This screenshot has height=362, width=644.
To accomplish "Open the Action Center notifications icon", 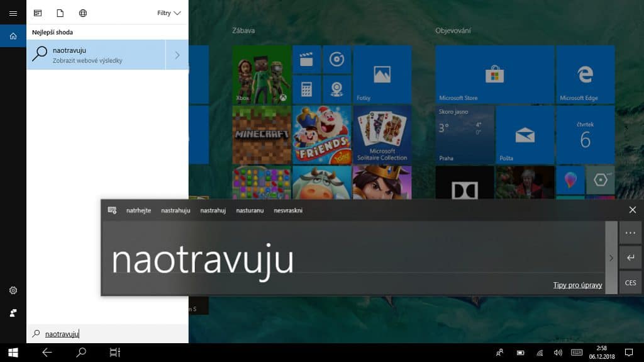I will coord(629,353).
